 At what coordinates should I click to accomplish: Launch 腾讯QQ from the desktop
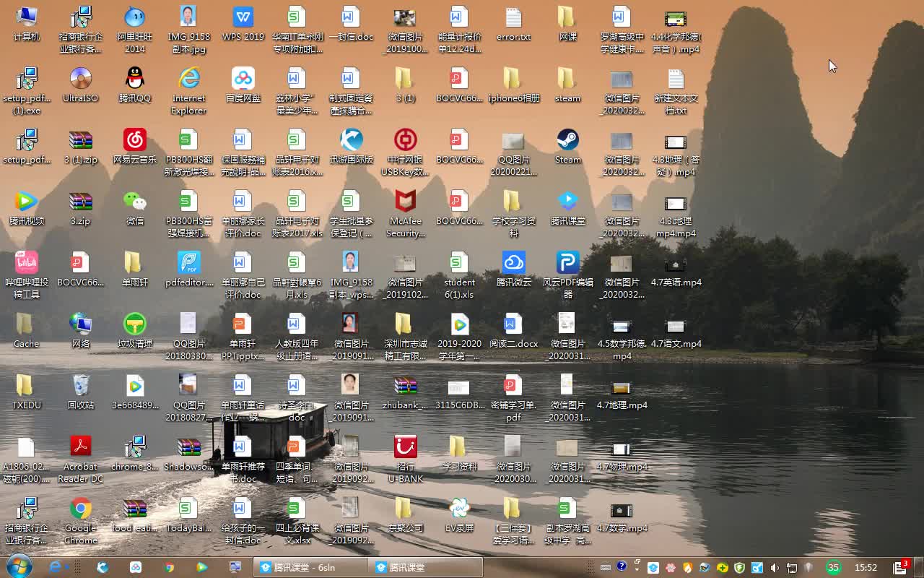point(135,86)
